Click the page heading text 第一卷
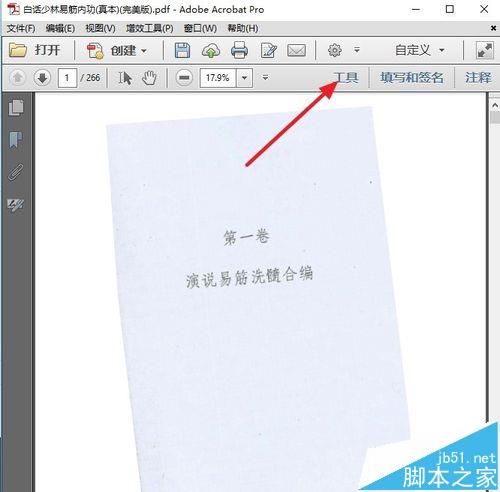Viewport: 500px width, 492px height. coord(246,237)
